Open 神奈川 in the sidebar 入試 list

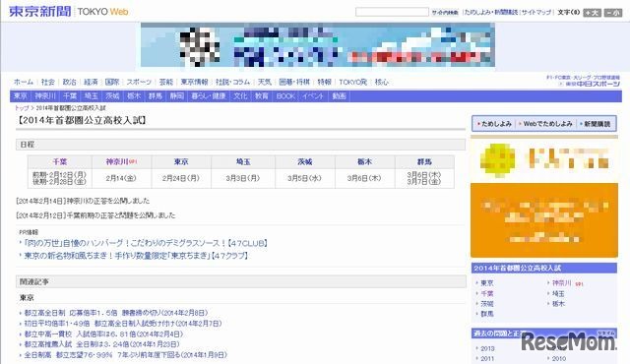tap(562, 283)
